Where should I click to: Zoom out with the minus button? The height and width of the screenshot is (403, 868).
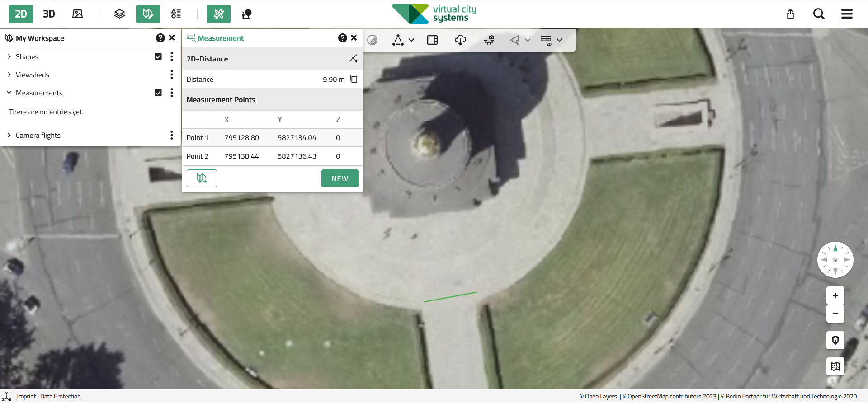[x=835, y=314]
